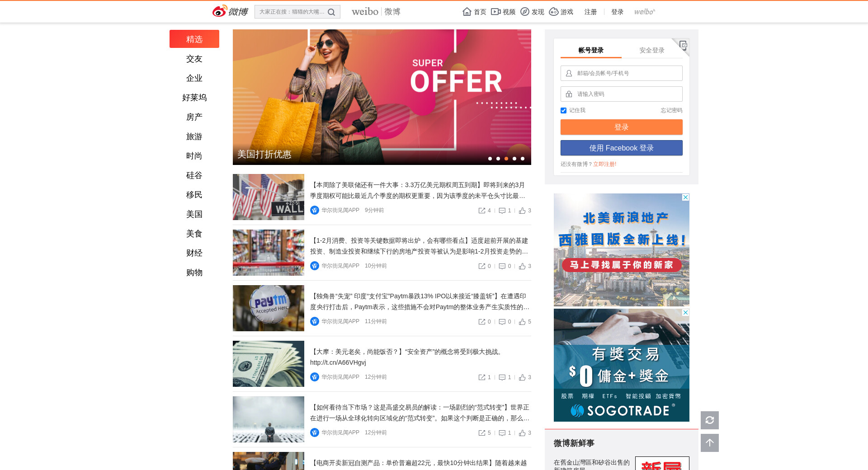Open the 视频 video icon
The width and height of the screenshot is (868, 470).
(x=496, y=12)
